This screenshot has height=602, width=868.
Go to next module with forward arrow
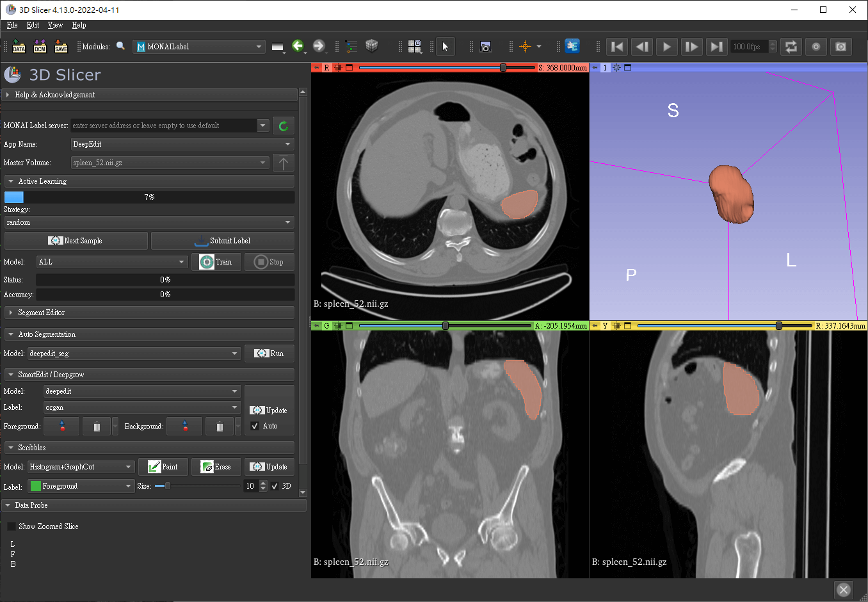319,46
